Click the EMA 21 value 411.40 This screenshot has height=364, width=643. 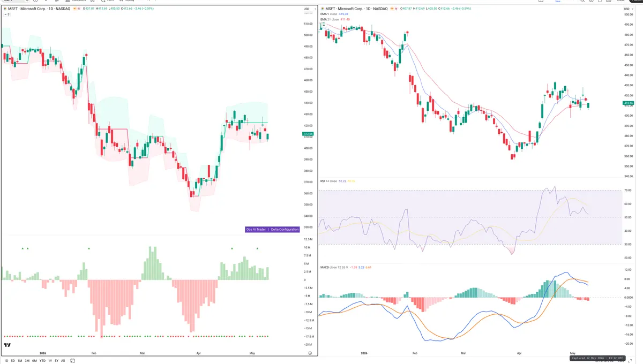click(346, 19)
